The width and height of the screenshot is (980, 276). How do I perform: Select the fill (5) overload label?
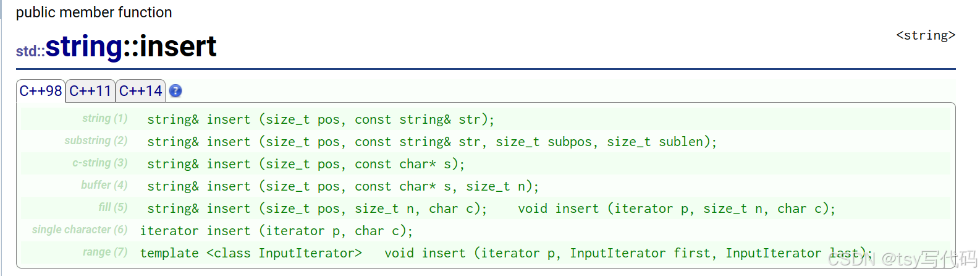tap(113, 207)
